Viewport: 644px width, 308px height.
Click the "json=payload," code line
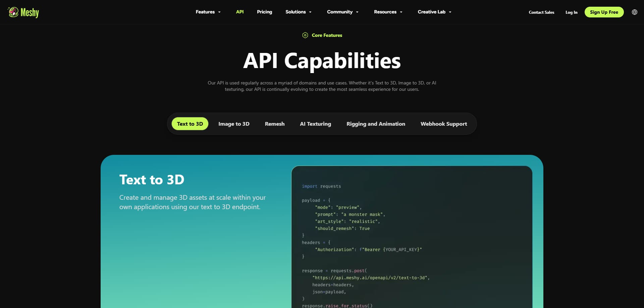[329, 292]
